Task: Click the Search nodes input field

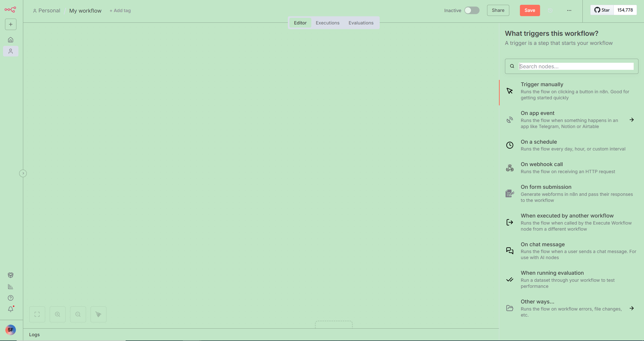Action: (x=576, y=66)
